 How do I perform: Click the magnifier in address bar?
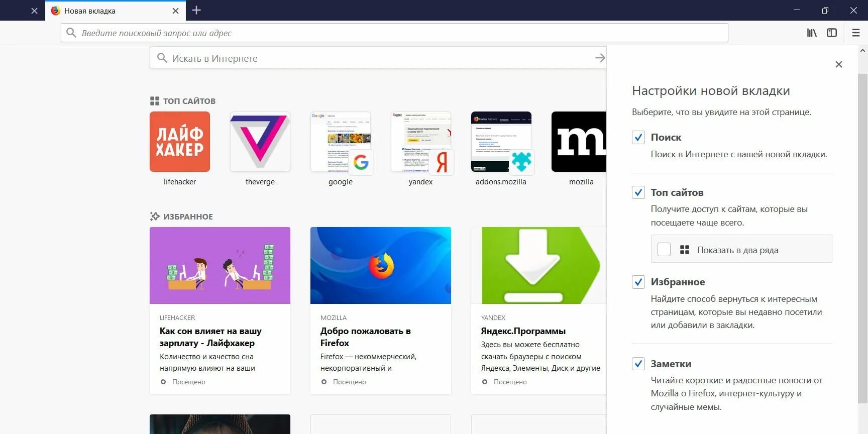point(71,33)
